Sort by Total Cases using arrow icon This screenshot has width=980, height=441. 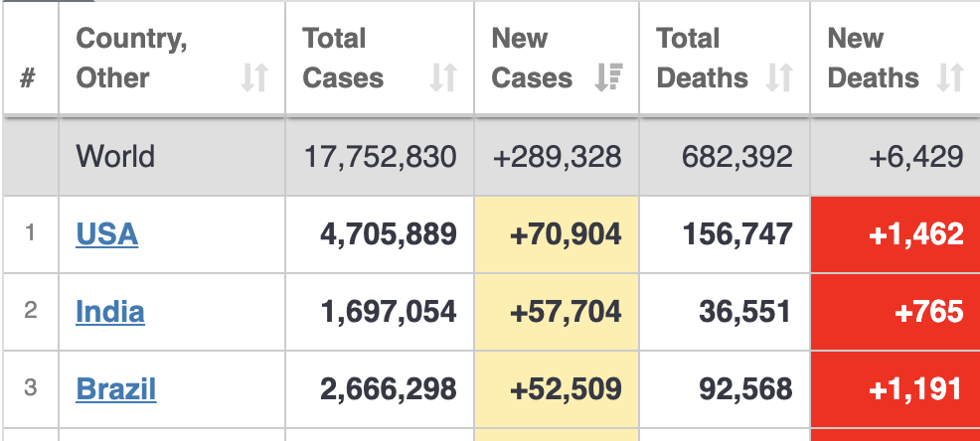pyautogui.click(x=443, y=77)
